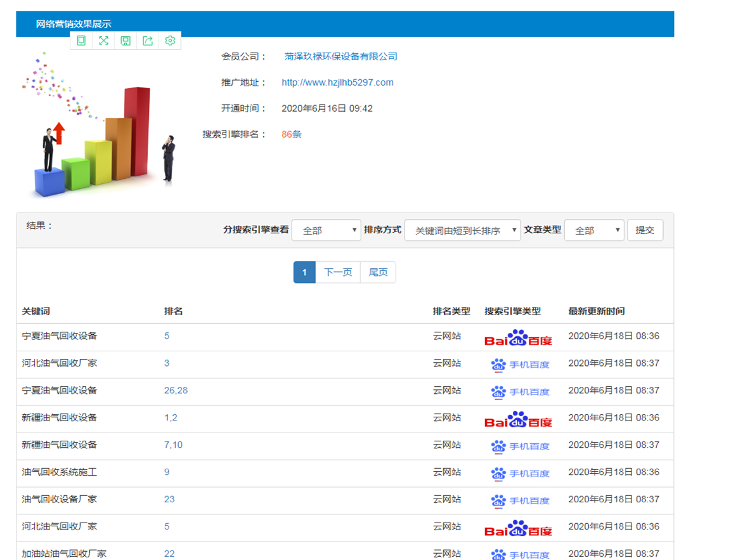Click 手机百度 icon in 河北油气回收厂家 row
This screenshot has height=560, width=736.
(520, 365)
